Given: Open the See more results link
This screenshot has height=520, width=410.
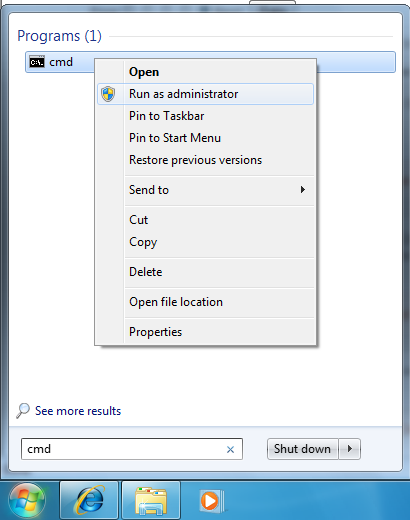Looking at the screenshot, I should point(78,411).
